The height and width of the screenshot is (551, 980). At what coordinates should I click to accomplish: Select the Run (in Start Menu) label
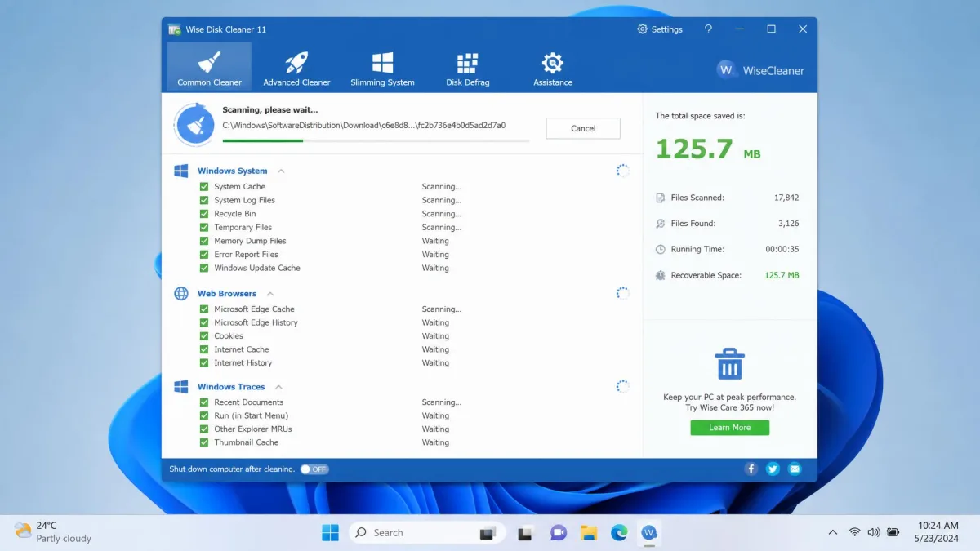pyautogui.click(x=252, y=415)
